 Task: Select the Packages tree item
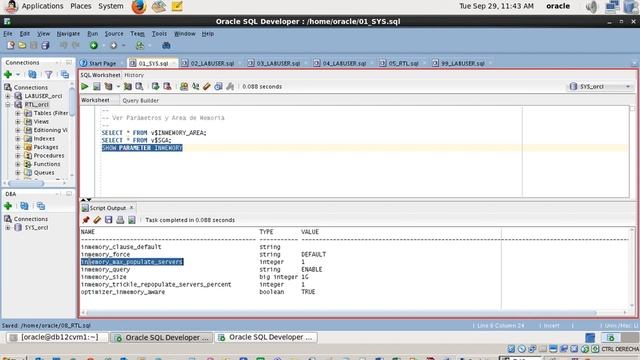(x=46, y=147)
